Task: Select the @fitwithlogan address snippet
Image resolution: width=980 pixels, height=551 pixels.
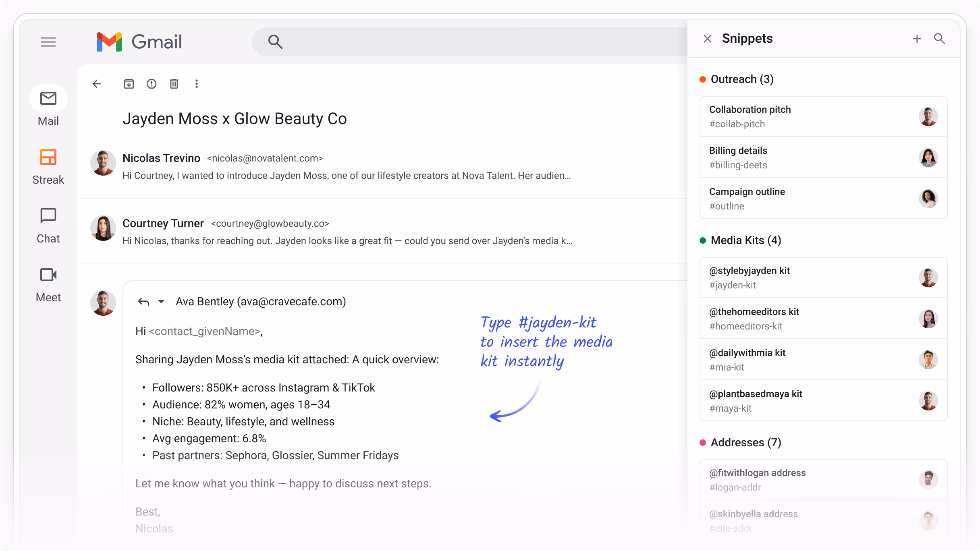Action: tap(824, 480)
